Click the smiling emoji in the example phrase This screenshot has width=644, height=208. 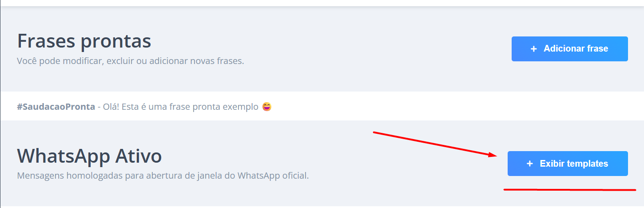(267, 107)
